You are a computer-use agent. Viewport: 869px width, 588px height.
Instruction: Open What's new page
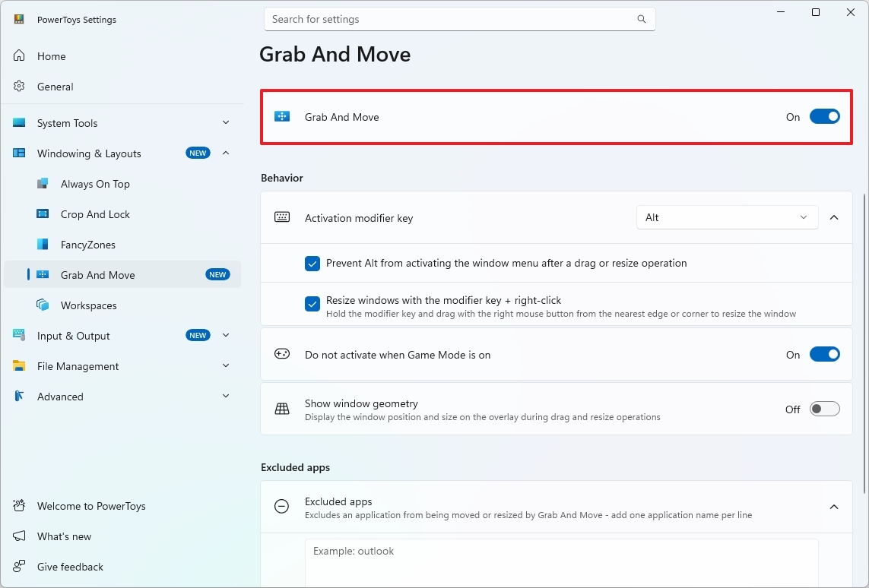tap(122, 536)
